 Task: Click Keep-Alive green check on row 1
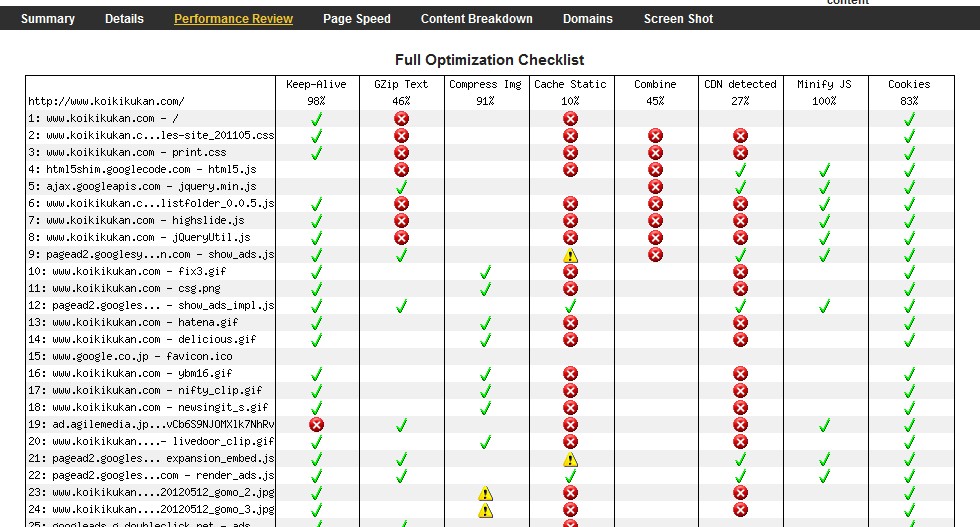[x=317, y=119]
